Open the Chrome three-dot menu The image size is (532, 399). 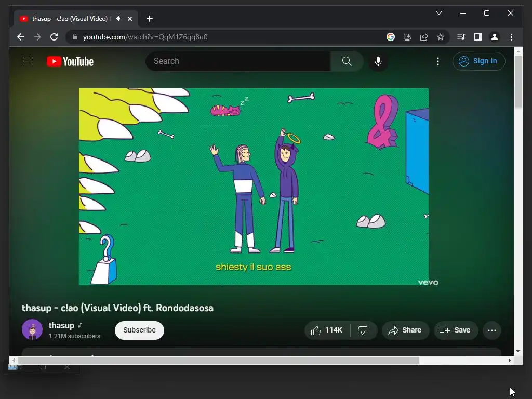pyautogui.click(x=511, y=37)
